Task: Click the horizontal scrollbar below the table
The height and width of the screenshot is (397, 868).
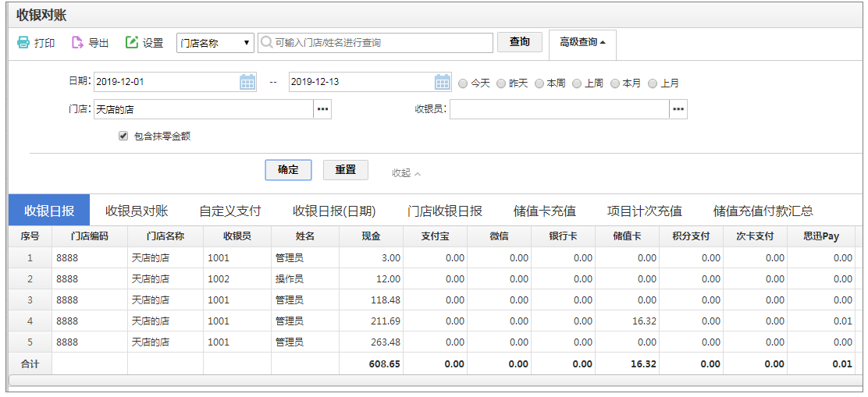Action: pyautogui.click(x=437, y=381)
